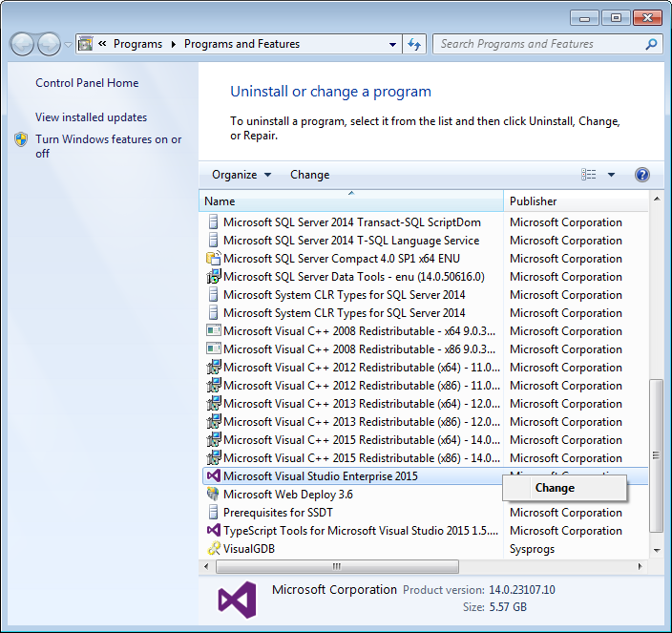Click TypeScript Tools for Visual Studio icon
This screenshot has width=672, height=633.
point(214,530)
